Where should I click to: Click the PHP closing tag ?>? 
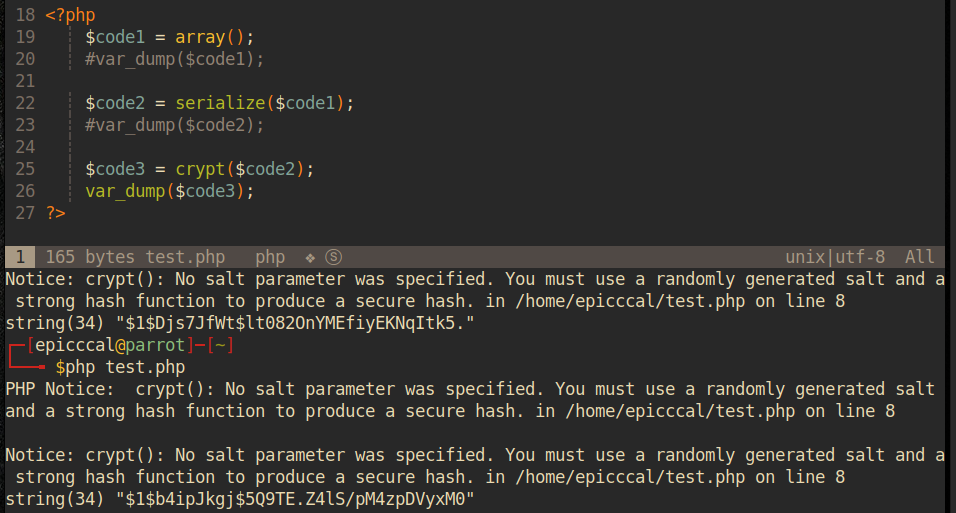pos(55,213)
